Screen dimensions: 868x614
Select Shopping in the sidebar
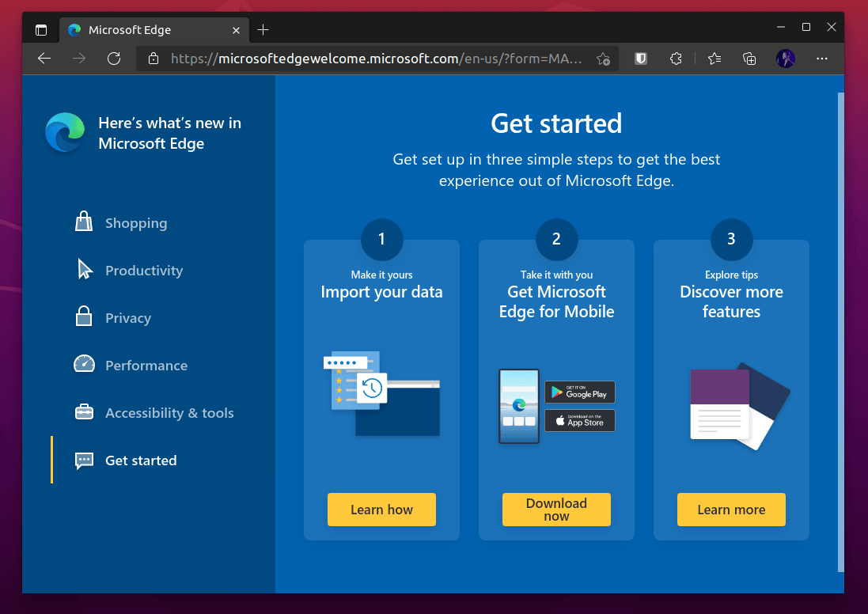(136, 223)
